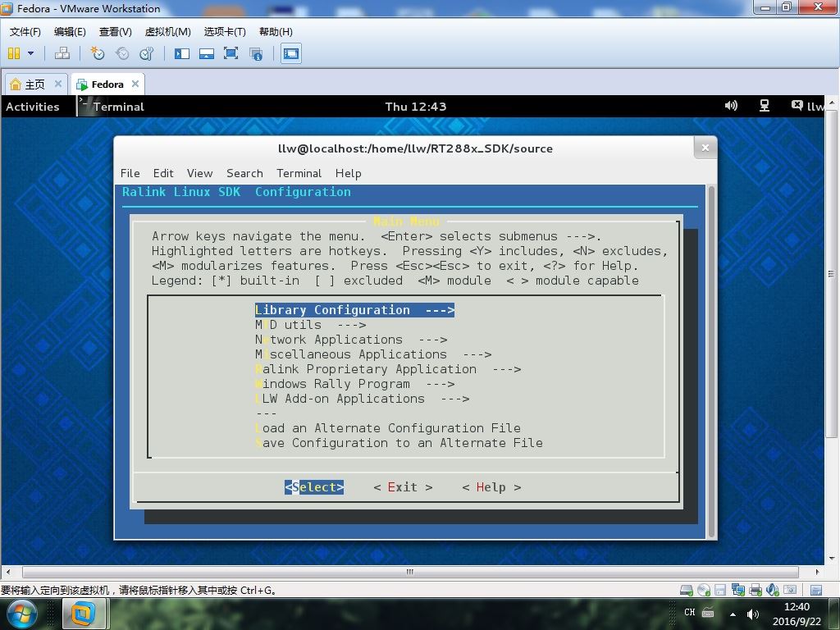Screen dimensions: 840x630
Task: Click the VMware vertical scrollbar thumb
Action: point(831,274)
